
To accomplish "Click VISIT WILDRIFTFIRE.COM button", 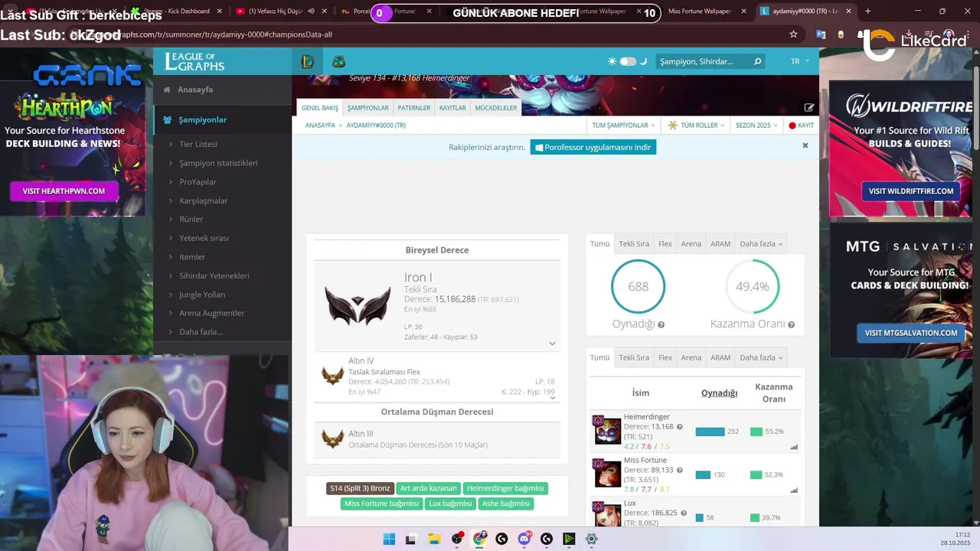I will pos(910,191).
